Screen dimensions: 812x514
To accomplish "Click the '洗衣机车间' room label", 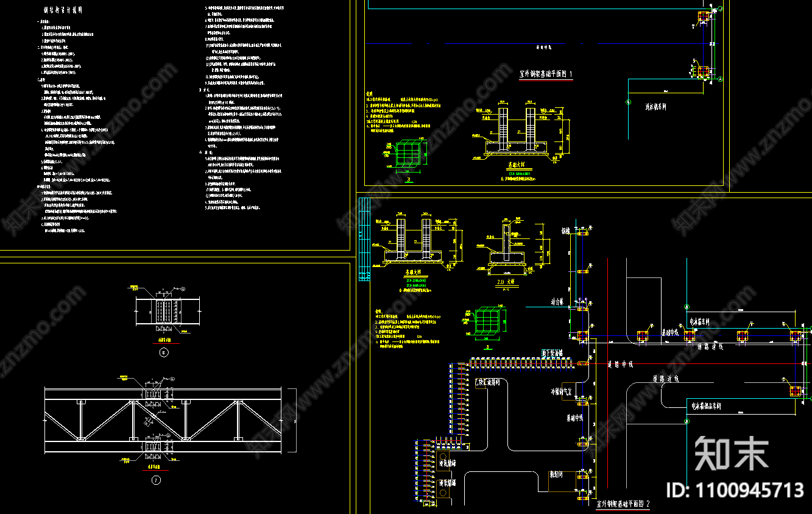I will pyautogui.click(x=656, y=106).
